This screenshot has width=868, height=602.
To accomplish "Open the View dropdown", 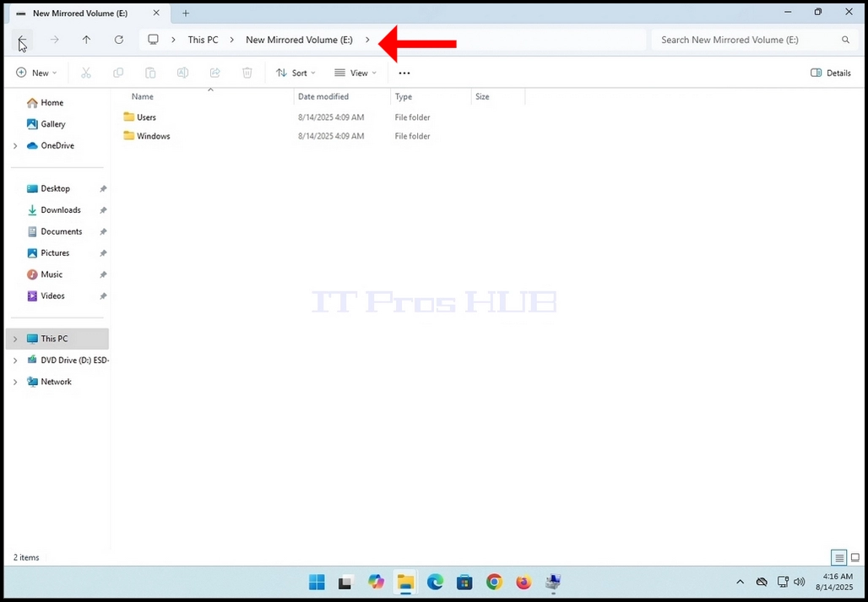I will [355, 73].
